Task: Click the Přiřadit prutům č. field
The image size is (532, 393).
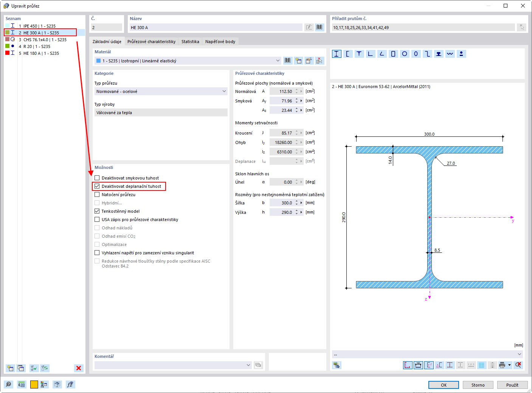Action: coord(423,27)
